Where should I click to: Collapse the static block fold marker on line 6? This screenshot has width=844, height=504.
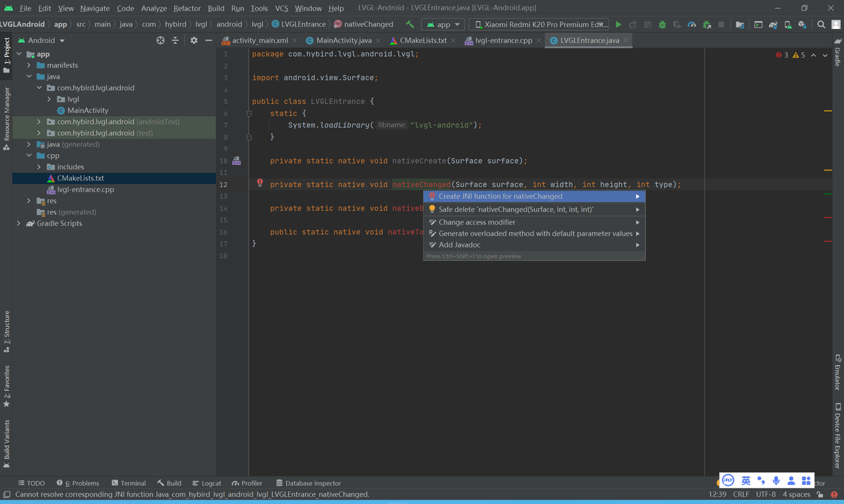tap(249, 113)
